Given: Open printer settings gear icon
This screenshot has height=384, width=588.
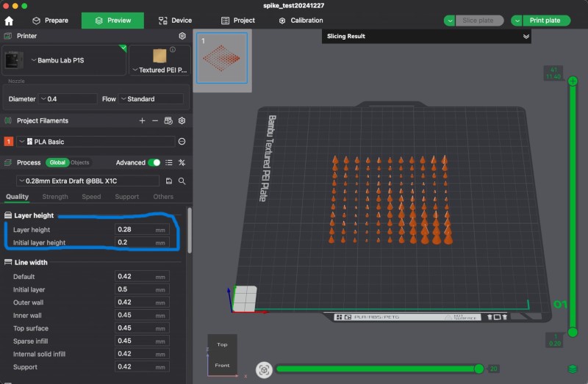Looking at the screenshot, I should click(x=182, y=36).
